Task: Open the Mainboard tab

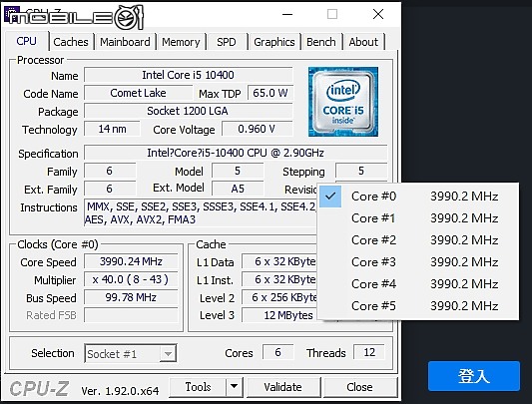Action: [125, 42]
